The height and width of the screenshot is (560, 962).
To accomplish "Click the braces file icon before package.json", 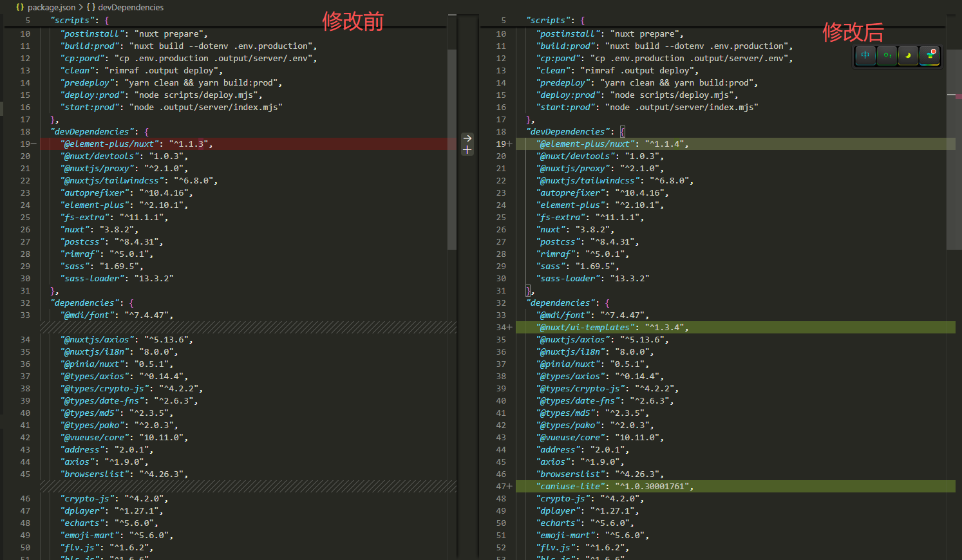I will (x=20, y=7).
